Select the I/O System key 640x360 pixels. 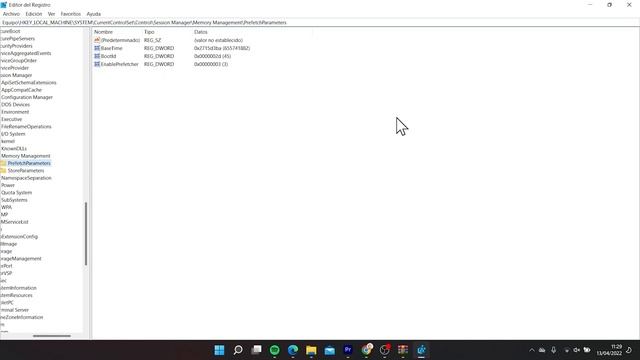pos(13,134)
